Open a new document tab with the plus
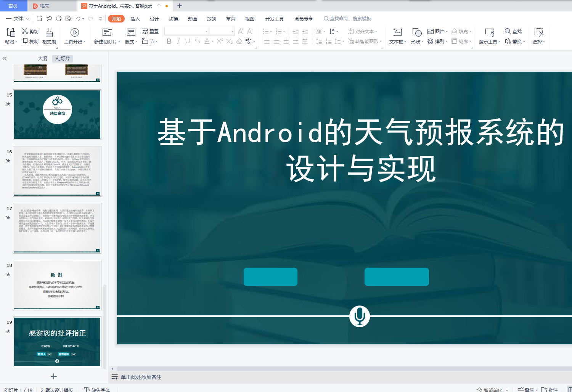This screenshot has width=572, height=392. point(180,6)
